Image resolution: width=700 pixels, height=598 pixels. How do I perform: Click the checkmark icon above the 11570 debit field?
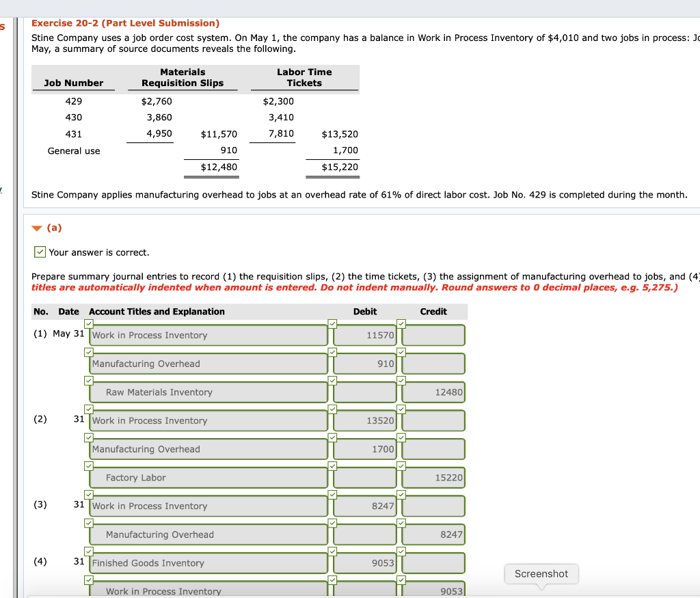pos(333,323)
